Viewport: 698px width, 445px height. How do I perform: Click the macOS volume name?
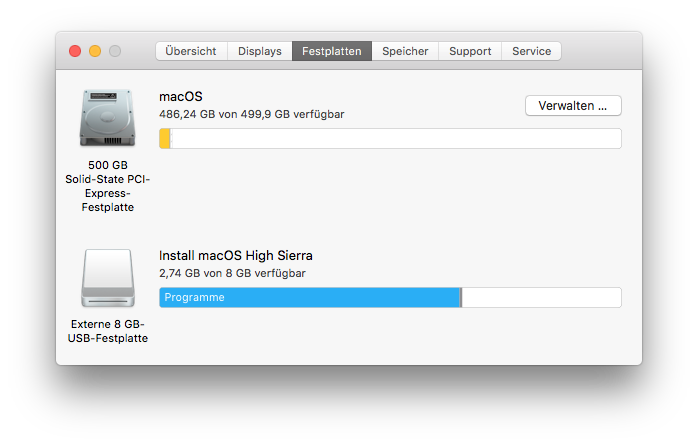click(181, 97)
